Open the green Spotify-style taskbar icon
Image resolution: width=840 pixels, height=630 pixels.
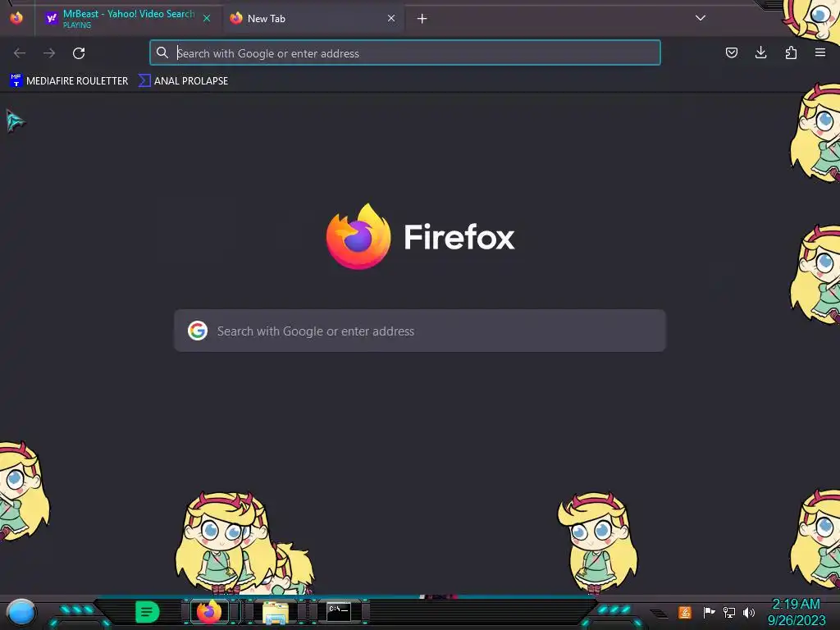click(148, 612)
